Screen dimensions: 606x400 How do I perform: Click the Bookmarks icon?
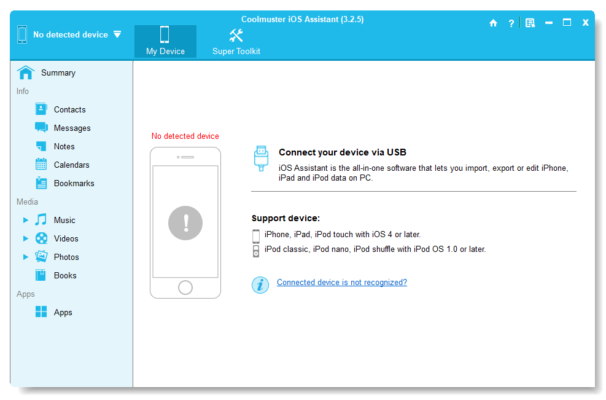(41, 183)
